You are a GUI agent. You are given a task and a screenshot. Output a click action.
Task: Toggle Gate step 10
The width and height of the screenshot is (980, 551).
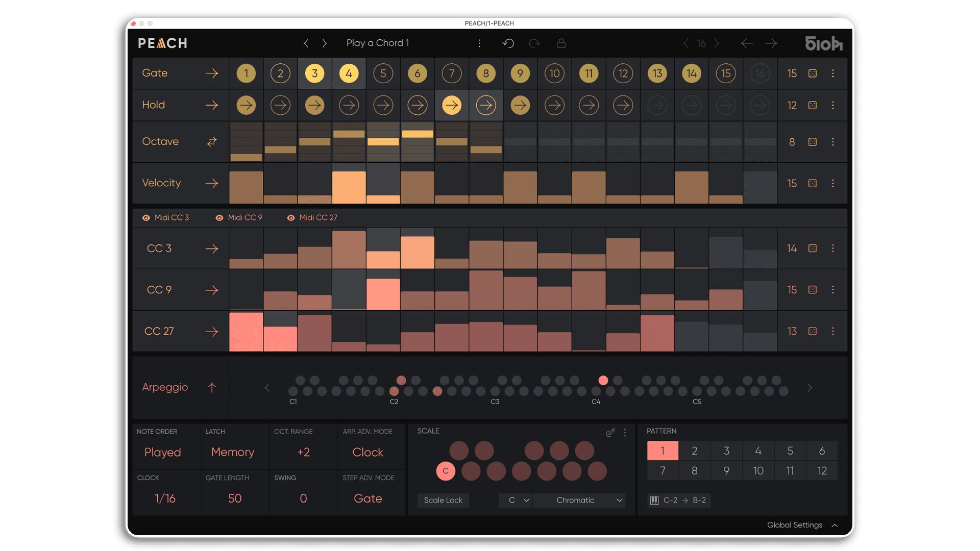click(x=554, y=73)
